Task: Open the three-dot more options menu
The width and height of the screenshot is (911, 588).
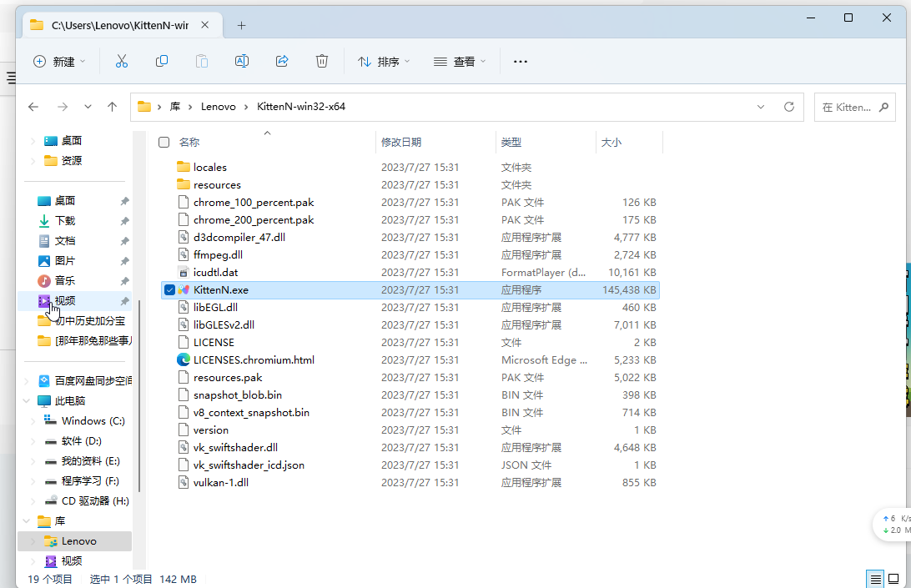Action: pos(520,61)
